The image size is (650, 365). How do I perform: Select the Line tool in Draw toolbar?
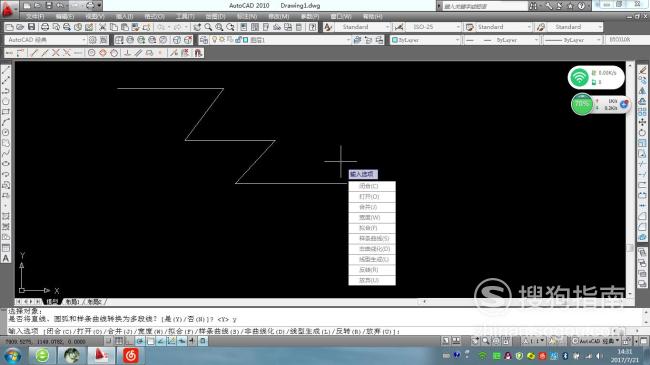pyautogui.click(x=6, y=70)
